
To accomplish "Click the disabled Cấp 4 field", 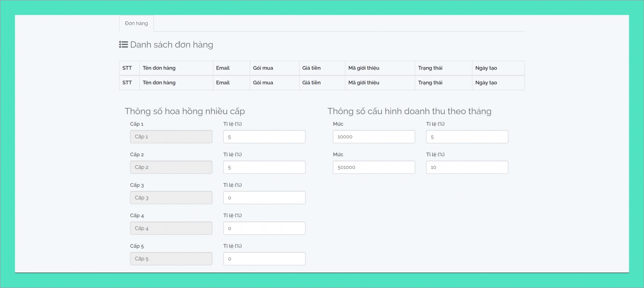I will [171, 228].
